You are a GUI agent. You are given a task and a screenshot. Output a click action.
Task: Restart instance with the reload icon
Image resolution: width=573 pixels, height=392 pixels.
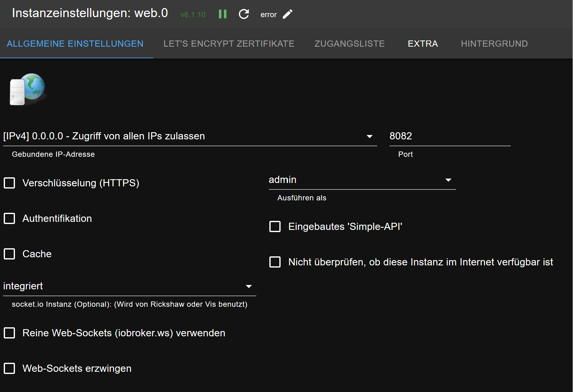(x=244, y=14)
